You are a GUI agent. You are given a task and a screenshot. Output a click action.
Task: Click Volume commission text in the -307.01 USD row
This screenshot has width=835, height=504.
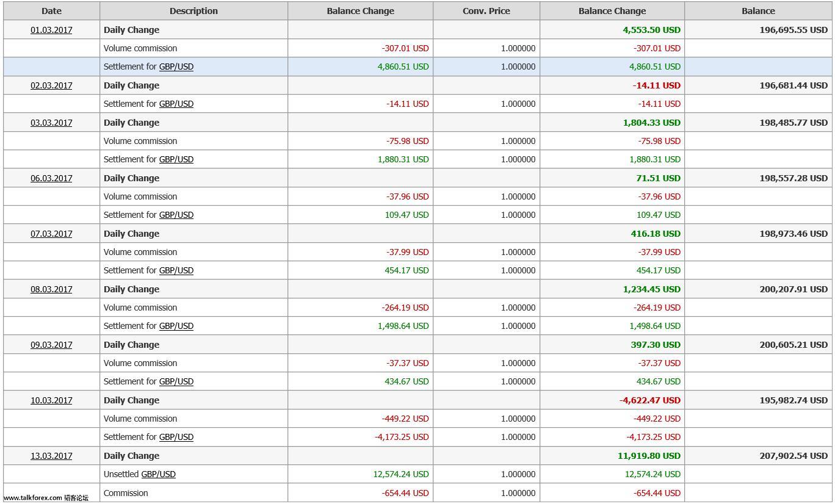pyautogui.click(x=140, y=48)
